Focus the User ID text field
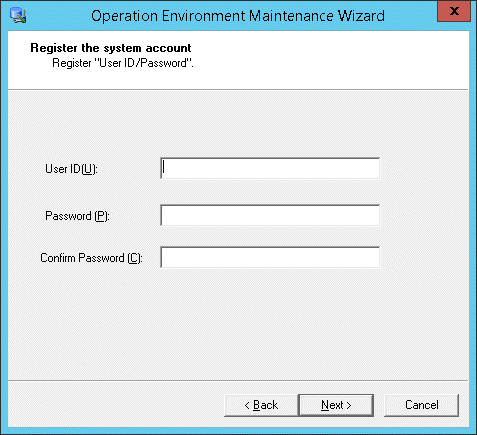This screenshot has height=435, width=477. [270, 168]
